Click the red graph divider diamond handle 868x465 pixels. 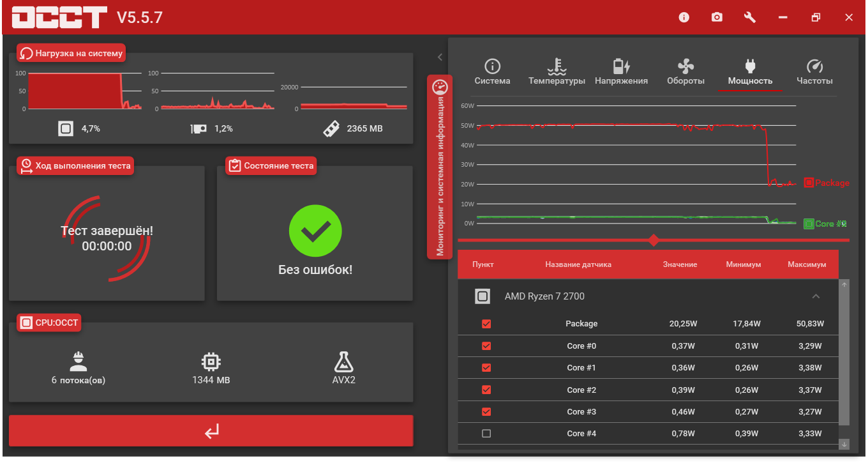[654, 240]
